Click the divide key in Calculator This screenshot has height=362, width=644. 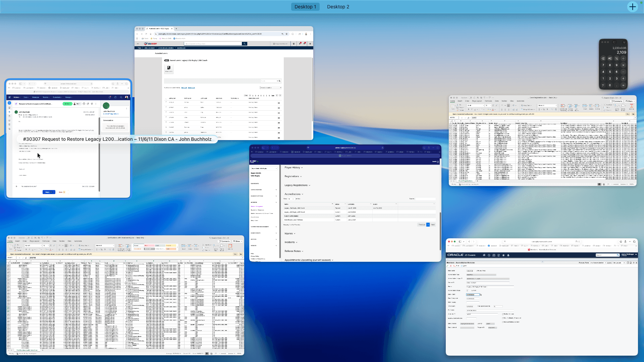(623, 58)
